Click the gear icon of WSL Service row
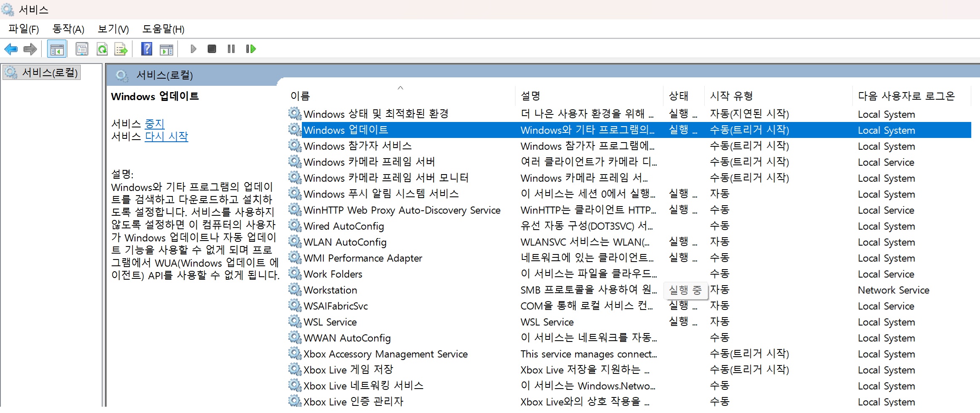This screenshot has height=413, width=980. [295, 322]
